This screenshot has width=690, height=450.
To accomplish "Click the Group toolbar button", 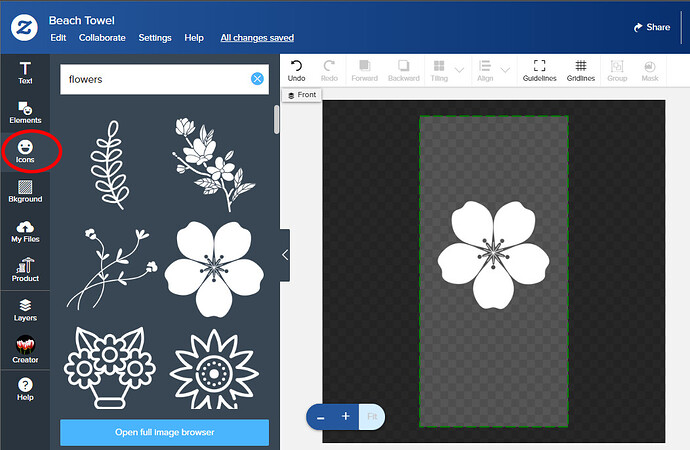I will pos(617,71).
